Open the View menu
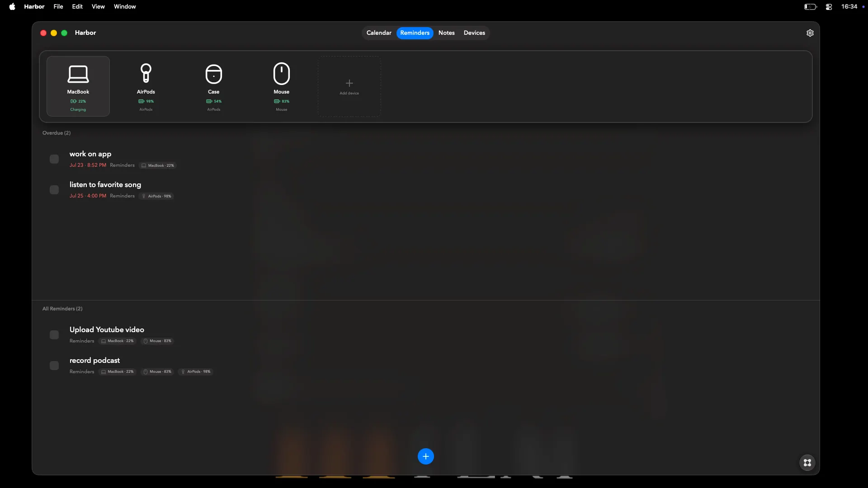 98,7
